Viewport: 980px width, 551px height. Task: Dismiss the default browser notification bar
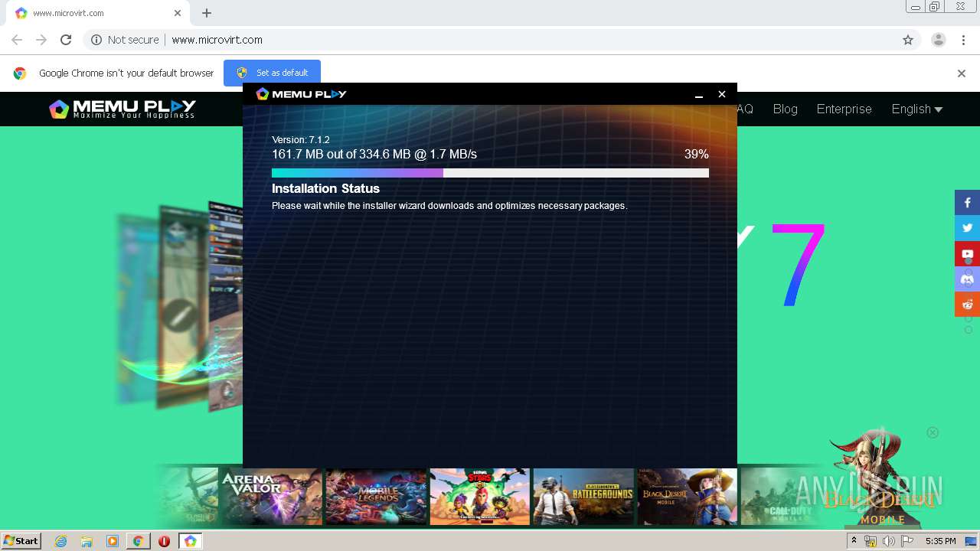click(x=962, y=73)
